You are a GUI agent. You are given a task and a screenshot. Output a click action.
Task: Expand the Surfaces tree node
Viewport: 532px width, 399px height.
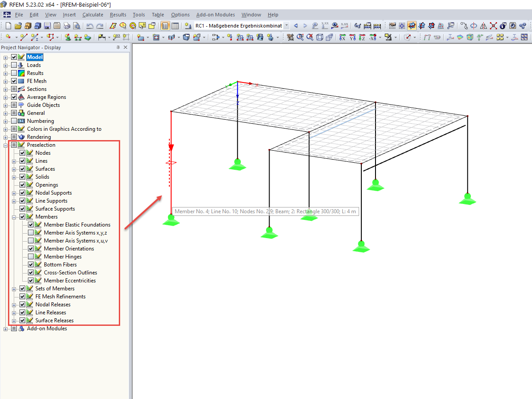[x=14, y=169]
